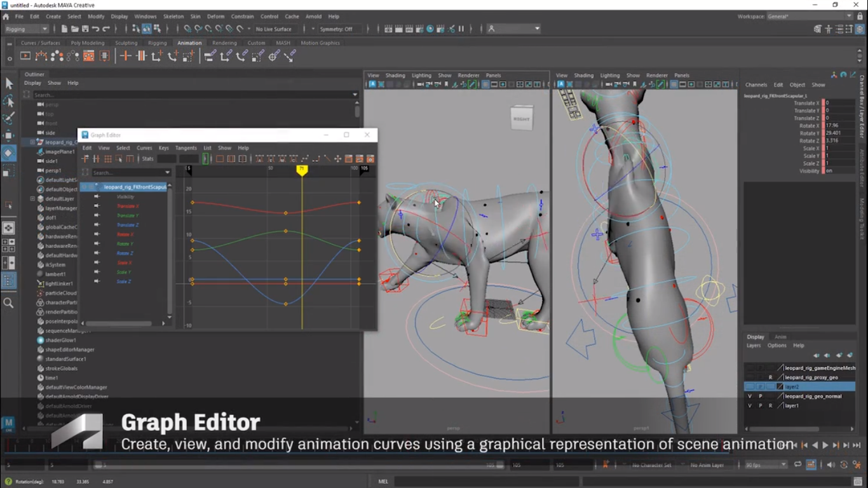Image resolution: width=868 pixels, height=488 pixels.
Task: Select the Move tool in left toolbox
Action: click(x=9, y=135)
